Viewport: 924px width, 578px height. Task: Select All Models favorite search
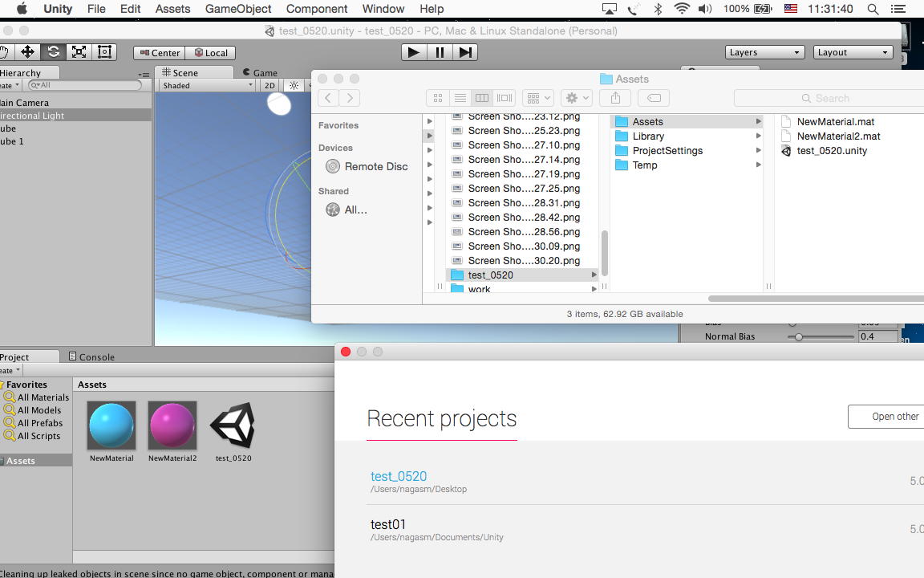pyautogui.click(x=33, y=410)
